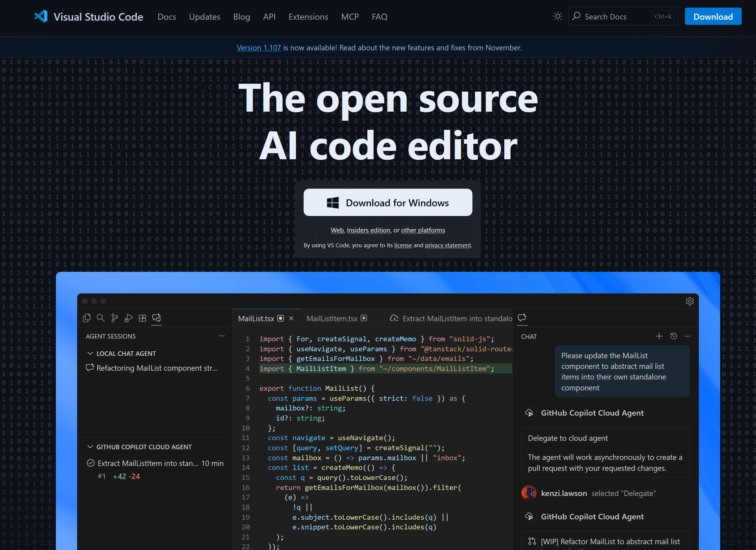Screen dimensions: 756x550
Task: Open the Source Control branch icon
Action: point(115,318)
